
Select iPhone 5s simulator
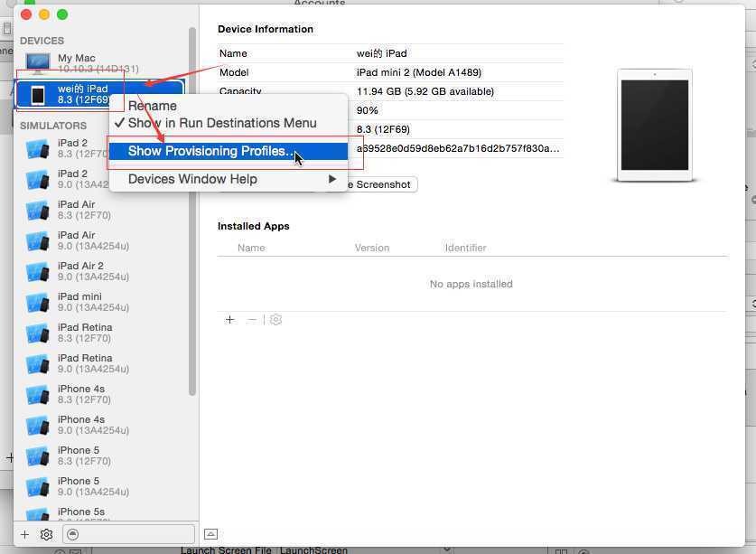point(104,513)
